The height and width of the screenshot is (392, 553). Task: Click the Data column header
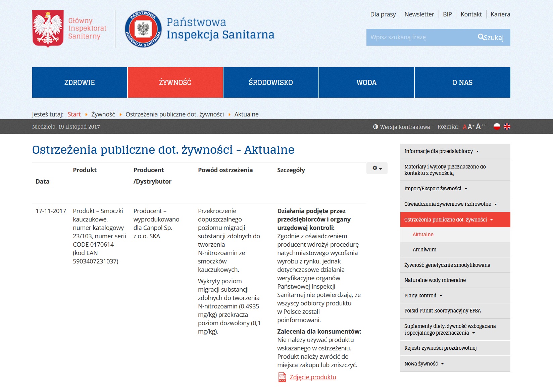coord(42,182)
